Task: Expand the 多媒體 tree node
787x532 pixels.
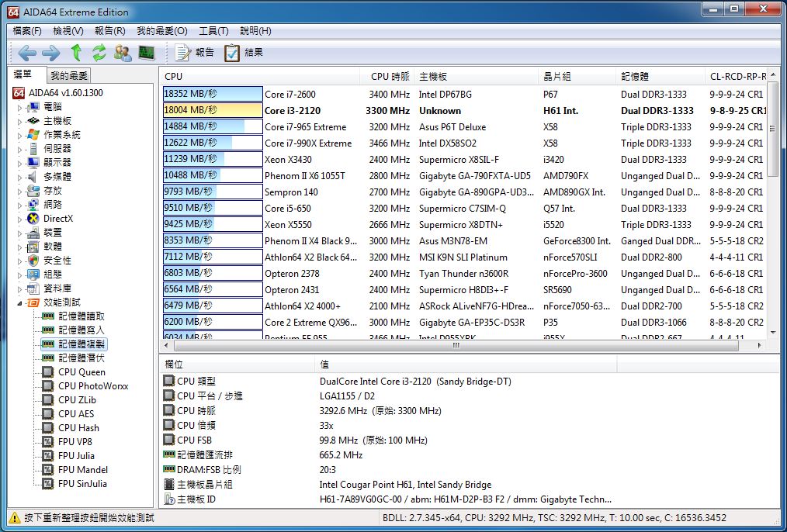Action: (x=19, y=177)
